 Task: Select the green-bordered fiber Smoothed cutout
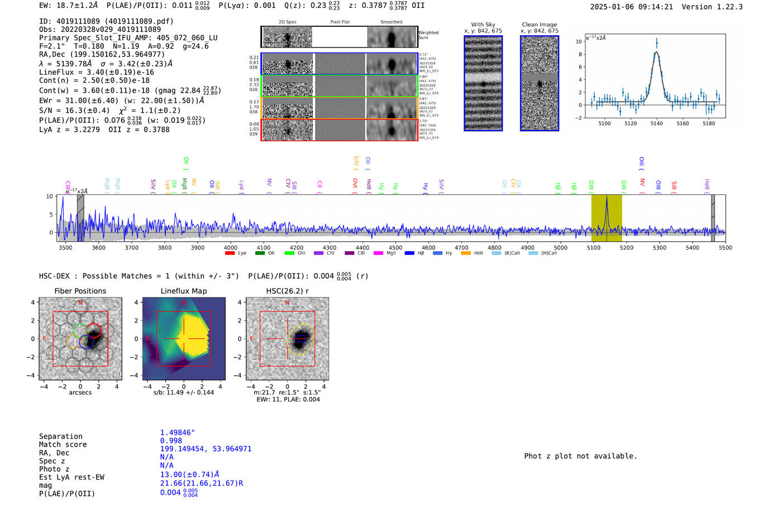point(392,86)
